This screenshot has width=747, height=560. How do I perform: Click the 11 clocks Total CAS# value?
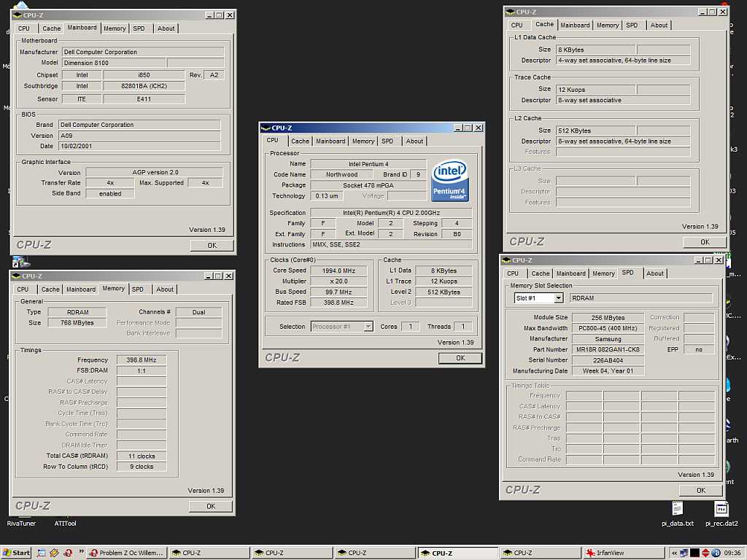coord(142,456)
